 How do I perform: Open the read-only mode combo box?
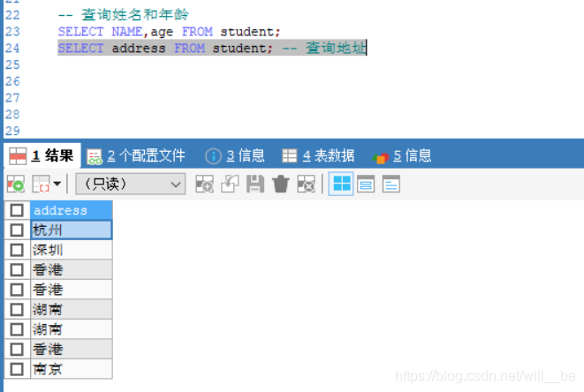(x=131, y=184)
